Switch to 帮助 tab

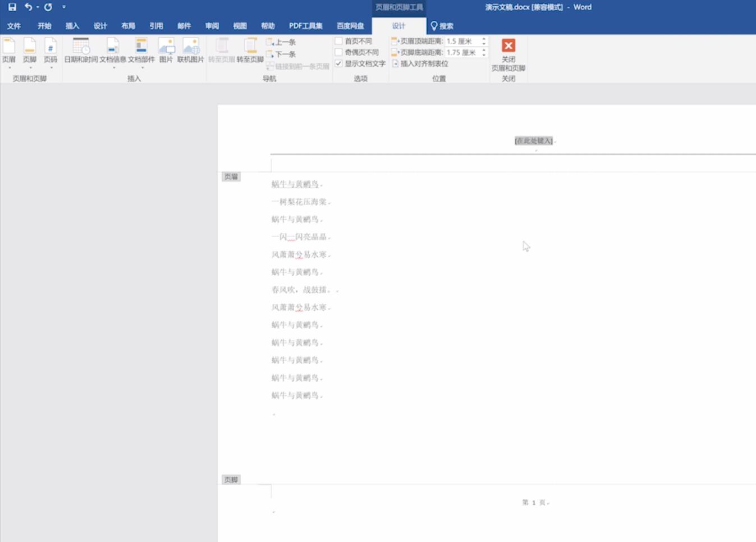(x=268, y=26)
